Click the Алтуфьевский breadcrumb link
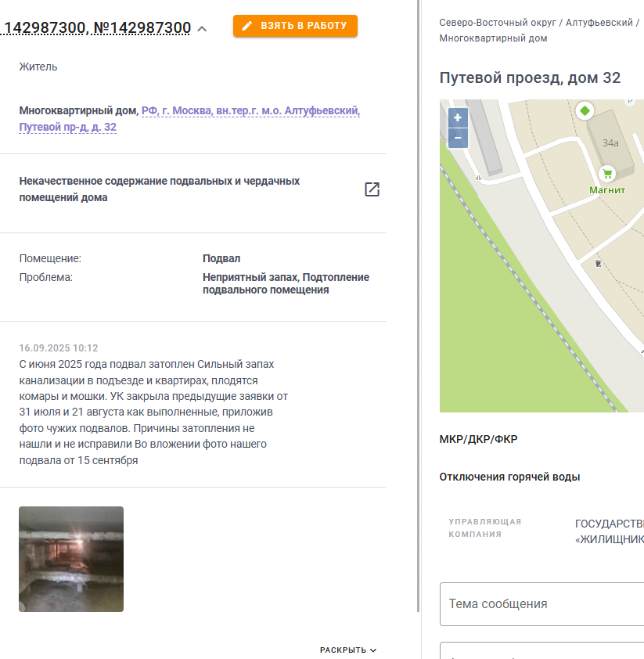 coord(599,23)
